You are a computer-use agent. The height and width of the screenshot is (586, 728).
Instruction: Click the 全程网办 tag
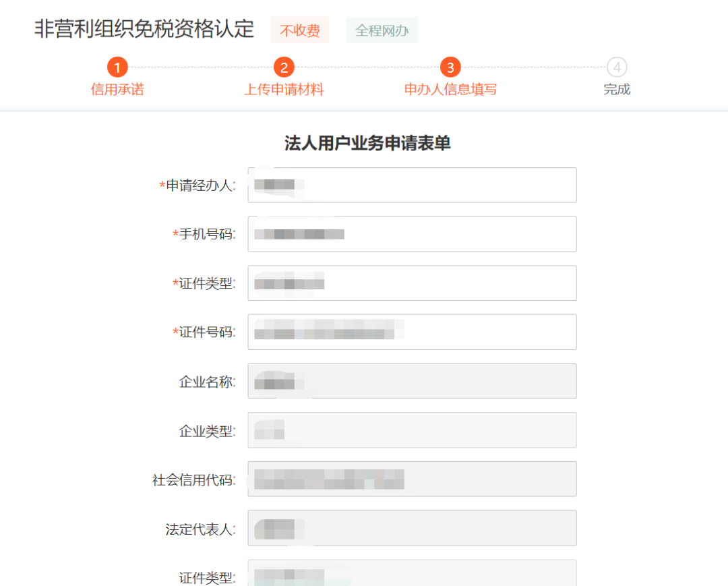(x=382, y=30)
